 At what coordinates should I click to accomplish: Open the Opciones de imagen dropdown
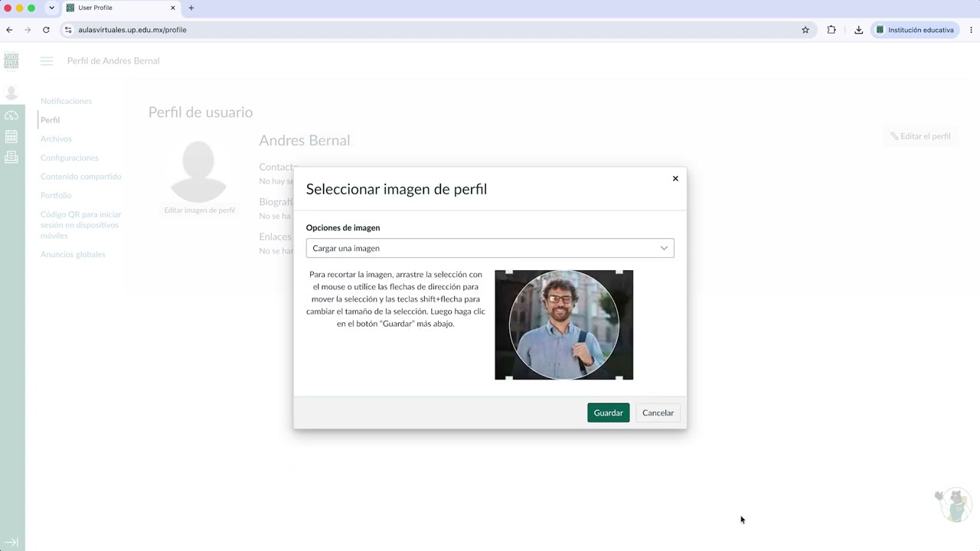490,248
